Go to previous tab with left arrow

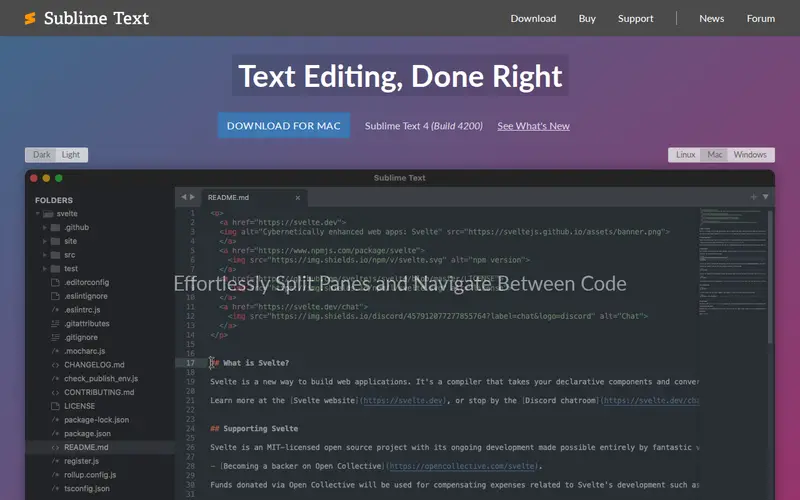(x=184, y=197)
